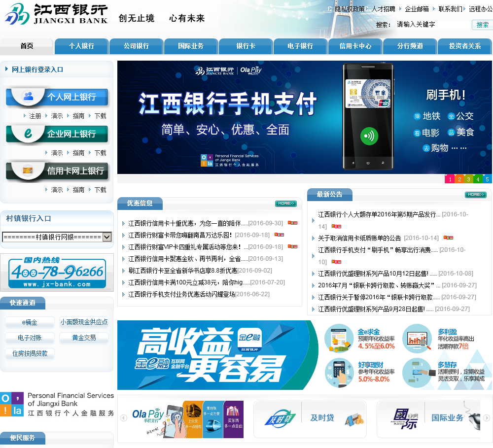The image size is (493, 448).
Task: Open 企业网上银行 login button
Action: click(57, 134)
